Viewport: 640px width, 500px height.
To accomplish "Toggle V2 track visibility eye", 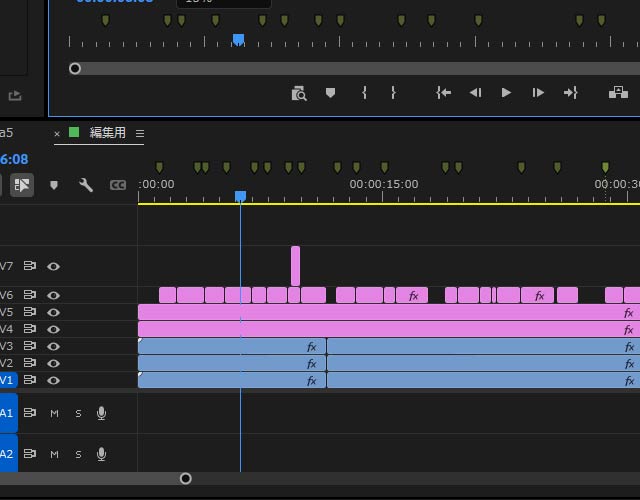I will [53, 363].
